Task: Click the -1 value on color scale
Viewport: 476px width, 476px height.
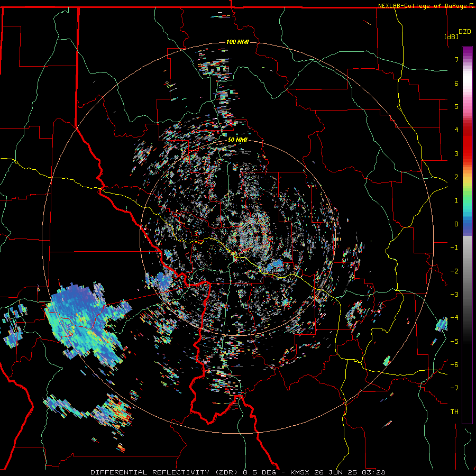Action: [x=454, y=248]
